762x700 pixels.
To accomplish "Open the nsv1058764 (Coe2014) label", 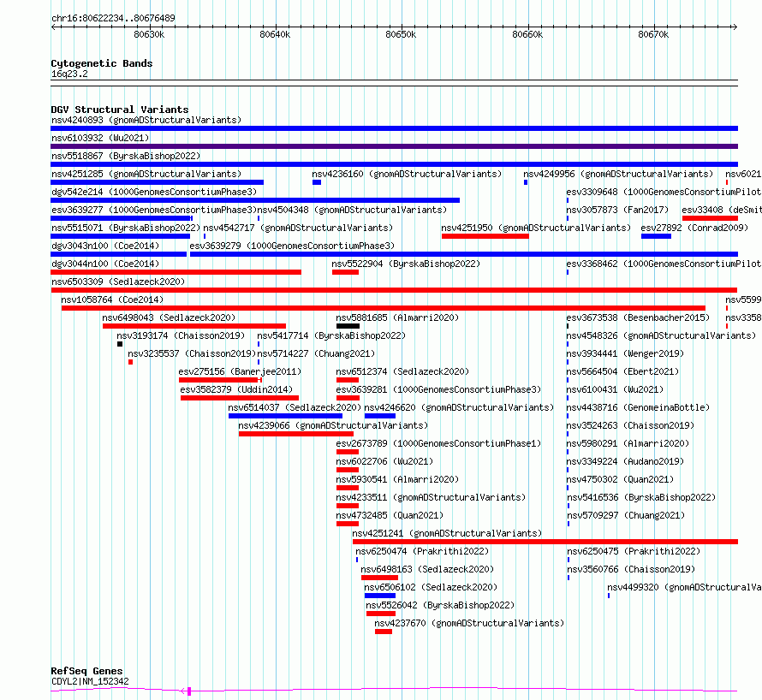I will click(x=112, y=300).
